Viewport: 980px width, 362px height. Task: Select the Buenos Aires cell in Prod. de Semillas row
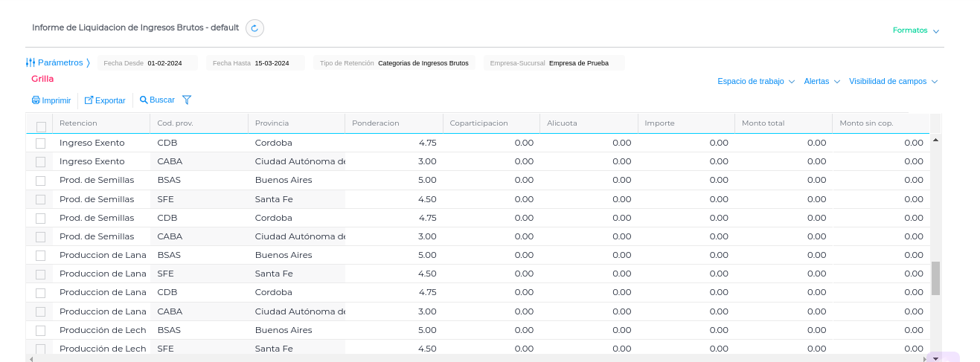pos(296,180)
